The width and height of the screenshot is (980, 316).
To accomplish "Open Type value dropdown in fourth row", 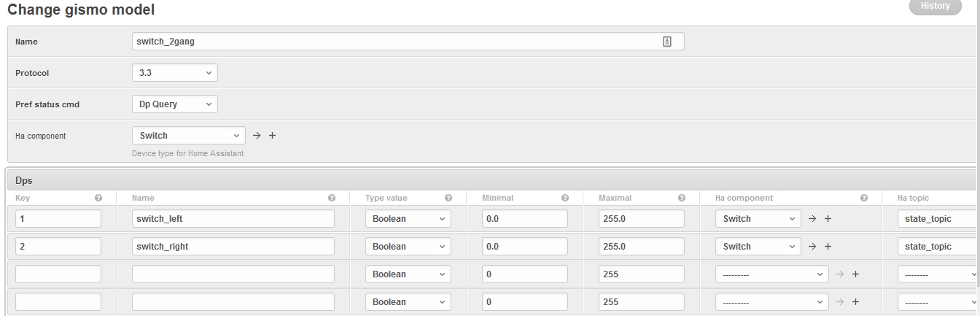I will (x=408, y=302).
